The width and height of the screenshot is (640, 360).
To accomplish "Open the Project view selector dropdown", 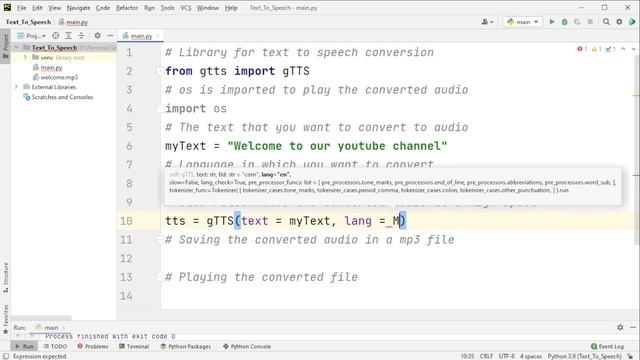I will pyautogui.click(x=31, y=36).
